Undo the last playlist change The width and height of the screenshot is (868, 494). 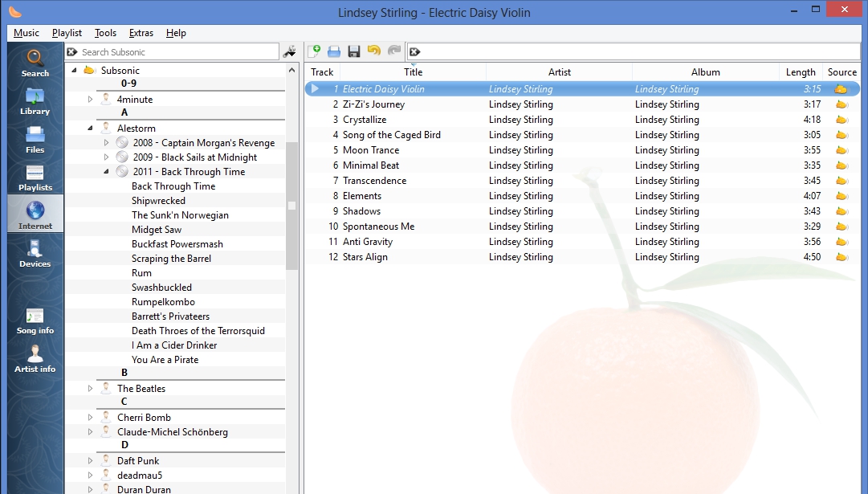[x=373, y=51]
